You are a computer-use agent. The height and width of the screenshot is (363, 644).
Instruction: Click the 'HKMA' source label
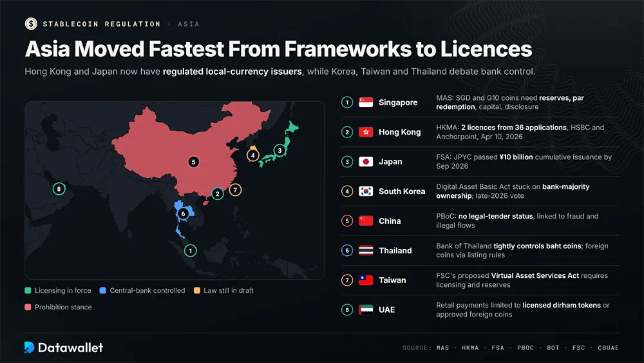point(470,348)
